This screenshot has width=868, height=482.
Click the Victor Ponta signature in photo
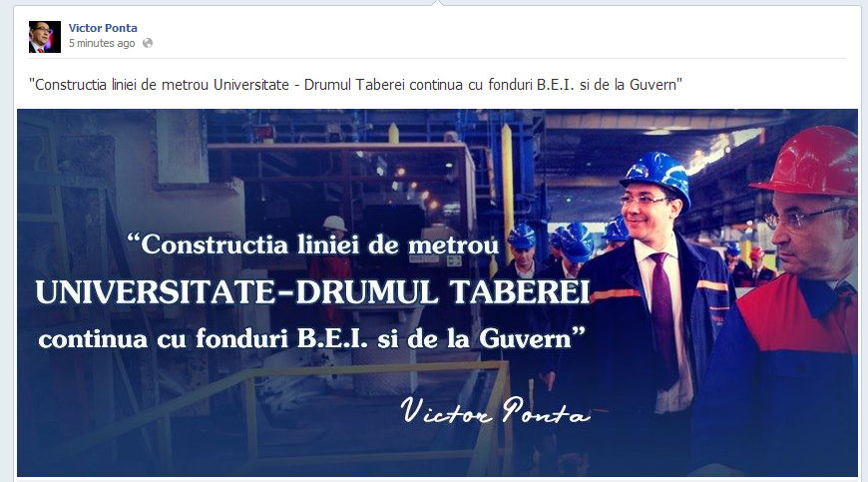tap(495, 410)
